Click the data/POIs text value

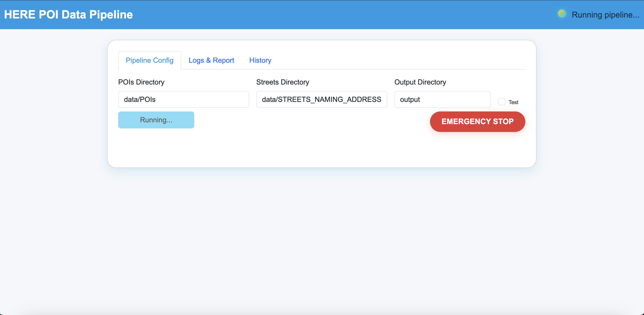point(140,100)
